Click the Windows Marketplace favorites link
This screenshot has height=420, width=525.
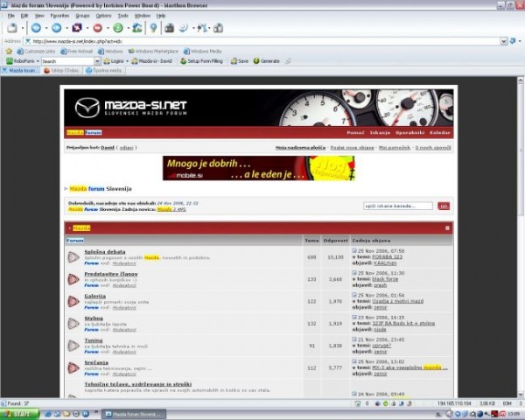(x=153, y=52)
